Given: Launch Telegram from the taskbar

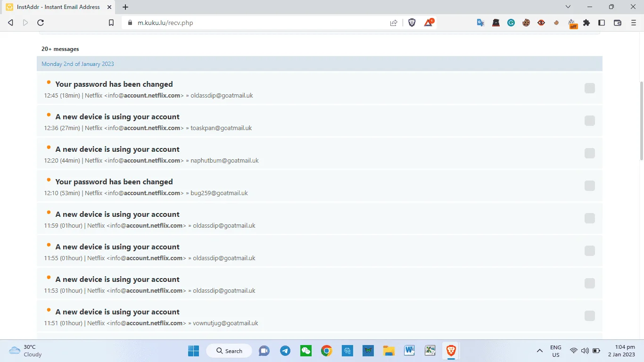Looking at the screenshot, I should tap(285, 351).
